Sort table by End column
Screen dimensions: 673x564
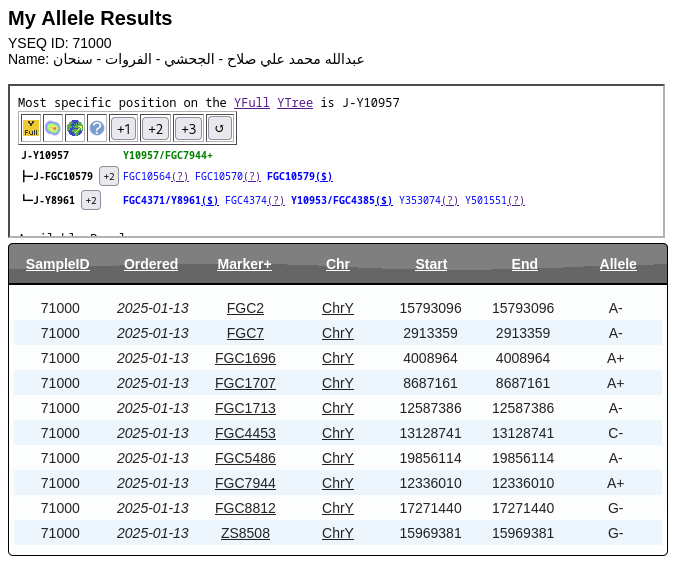tap(524, 264)
